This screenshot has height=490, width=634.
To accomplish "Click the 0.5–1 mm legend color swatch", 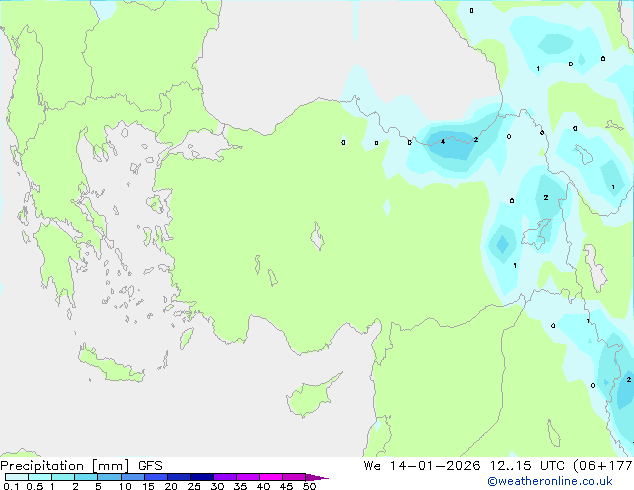I will (40, 477).
